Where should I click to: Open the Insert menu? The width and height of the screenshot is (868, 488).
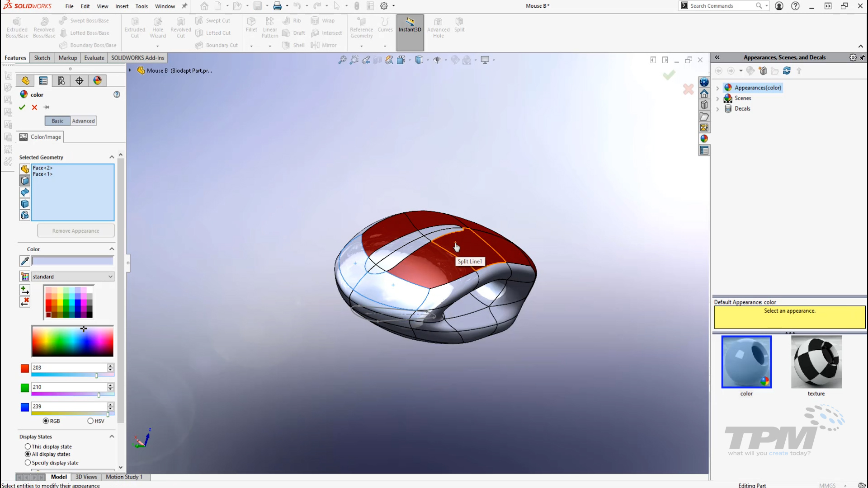point(122,6)
